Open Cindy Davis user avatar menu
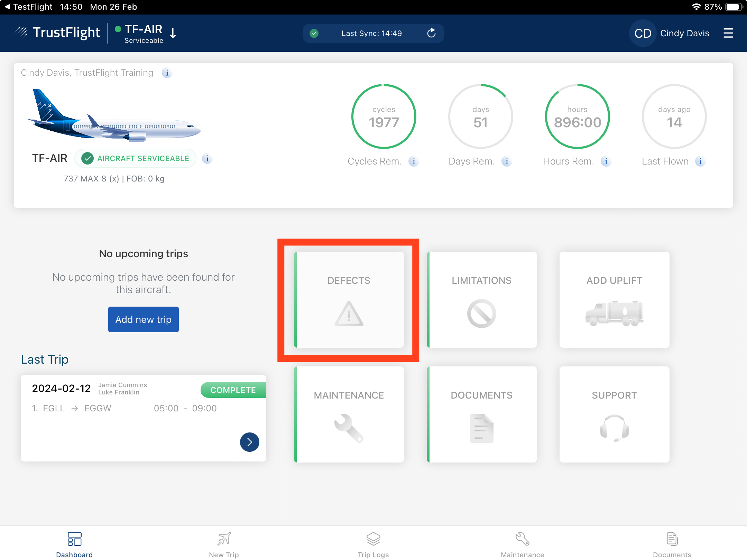Screen dimensions: 747x560 (643, 33)
